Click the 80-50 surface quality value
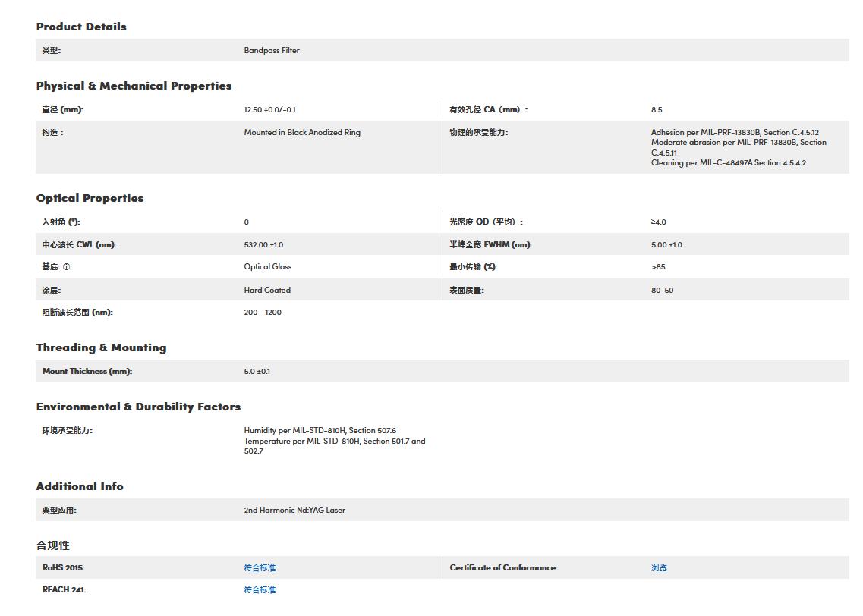 [x=662, y=290]
